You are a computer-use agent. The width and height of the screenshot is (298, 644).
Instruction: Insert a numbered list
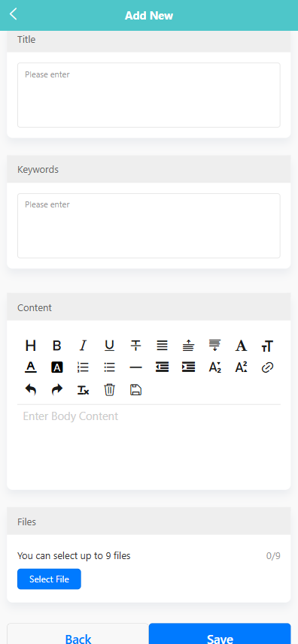point(83,367)
